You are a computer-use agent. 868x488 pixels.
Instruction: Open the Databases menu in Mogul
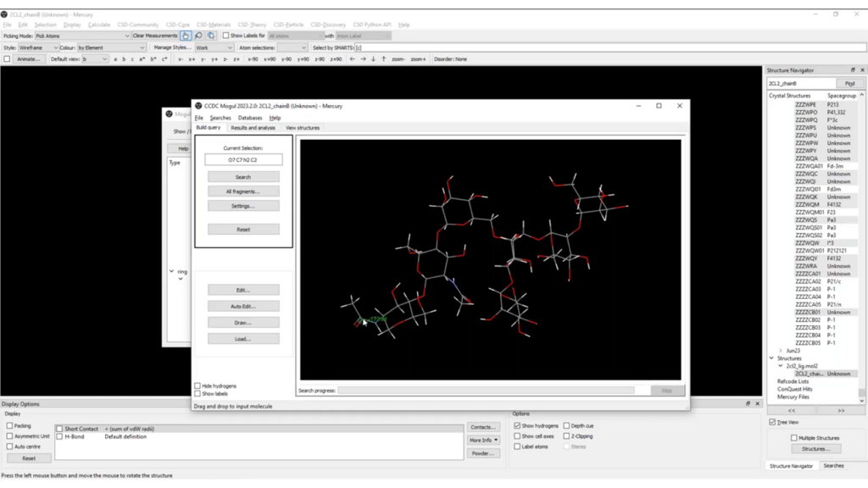click(x=250, y=118)
